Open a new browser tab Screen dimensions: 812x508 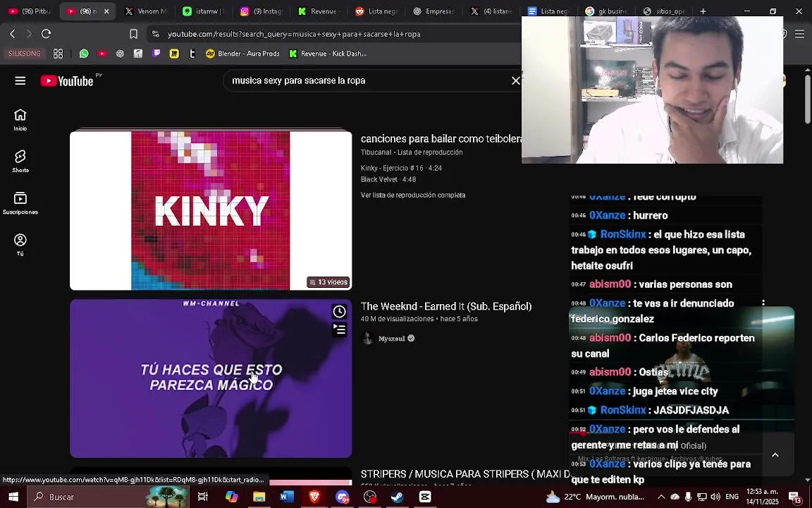click(703, 11)
